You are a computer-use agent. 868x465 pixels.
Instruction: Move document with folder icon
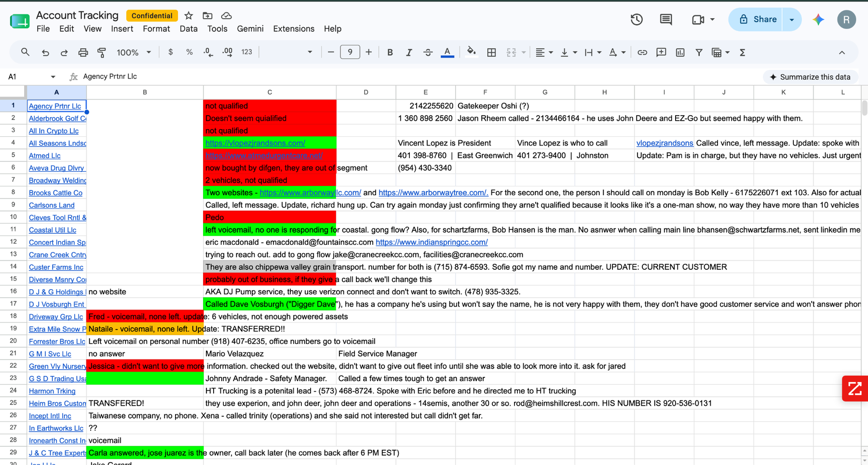207,16
